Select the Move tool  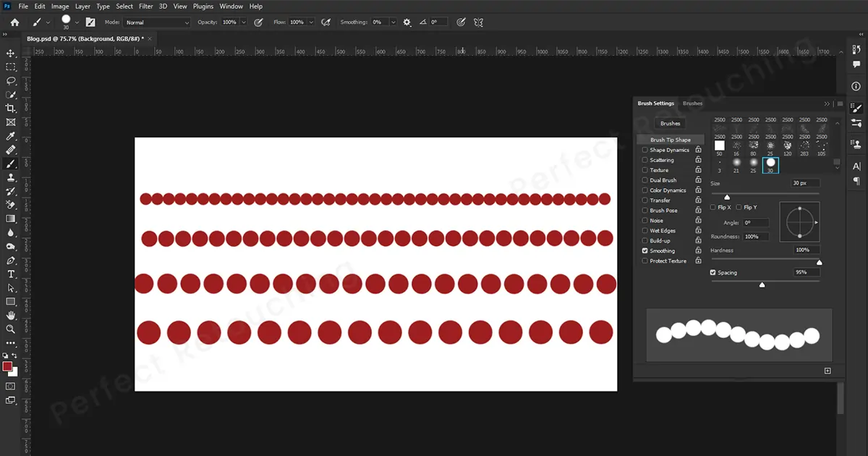pyautogui.click(x=10, y=52)
